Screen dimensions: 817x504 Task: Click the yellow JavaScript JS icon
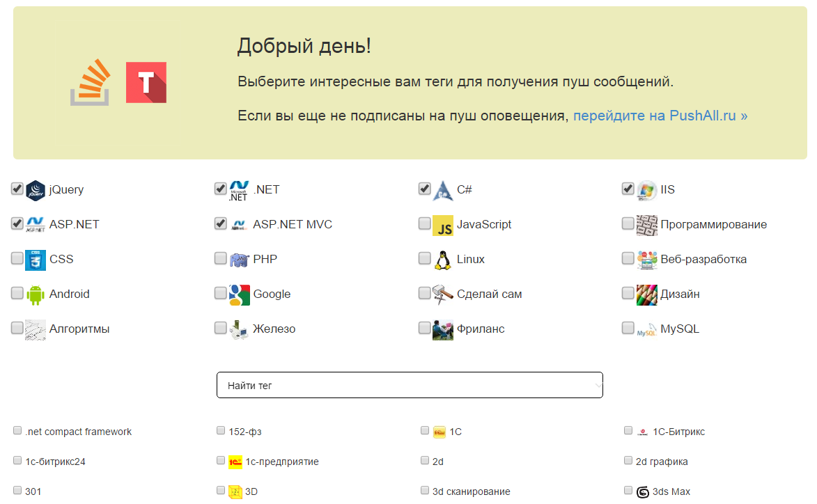pos(443,226)
